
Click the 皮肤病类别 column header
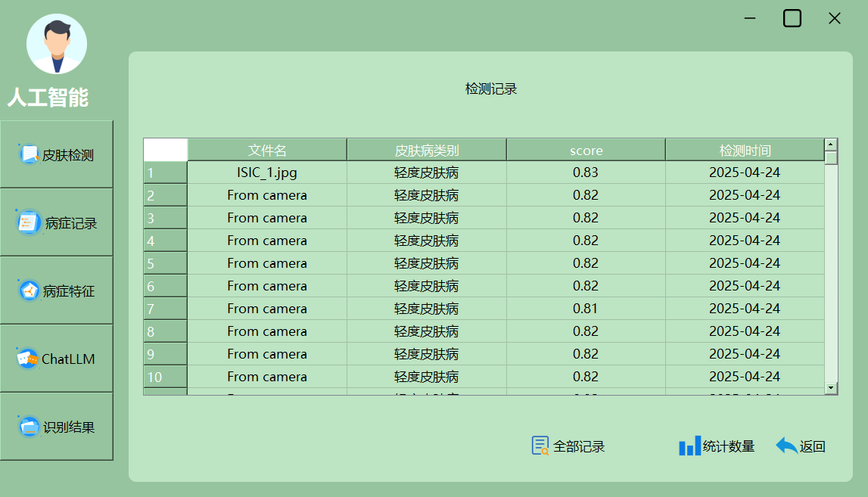click(x=426, y=150)
